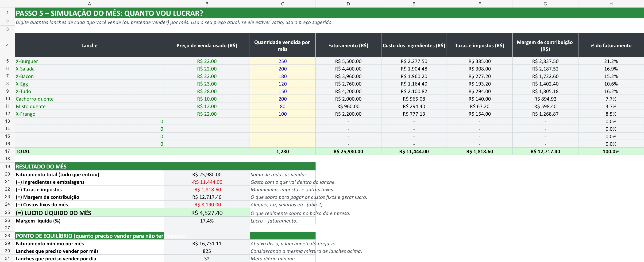Click the 'RESULTADO DO MÊS' section header
The height and width of the screenshot is (262, 644).
click(x=165, y=166)
